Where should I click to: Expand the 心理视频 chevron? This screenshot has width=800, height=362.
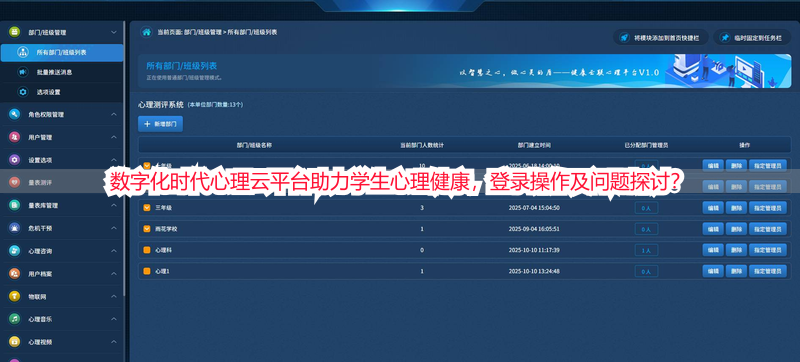pos(114,342)
